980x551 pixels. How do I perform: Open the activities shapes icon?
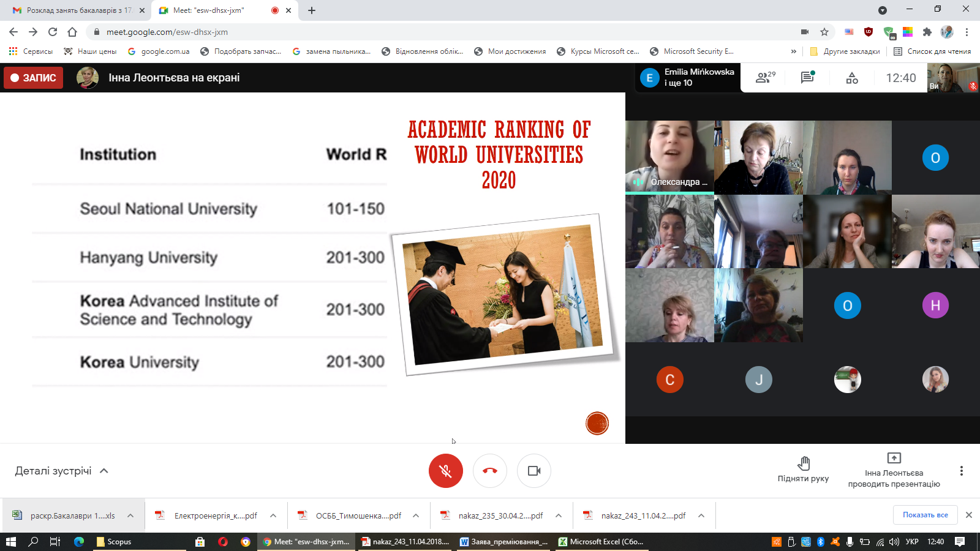[x=852, y=78]
